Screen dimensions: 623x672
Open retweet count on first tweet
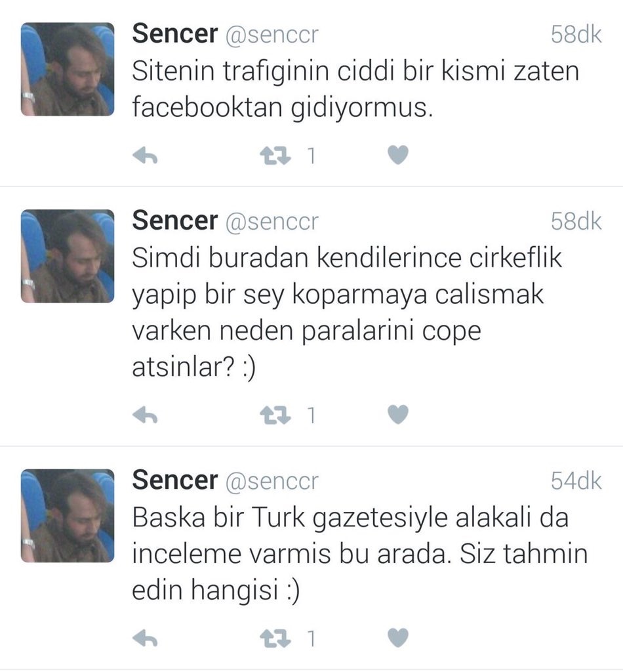coord(311,156)
